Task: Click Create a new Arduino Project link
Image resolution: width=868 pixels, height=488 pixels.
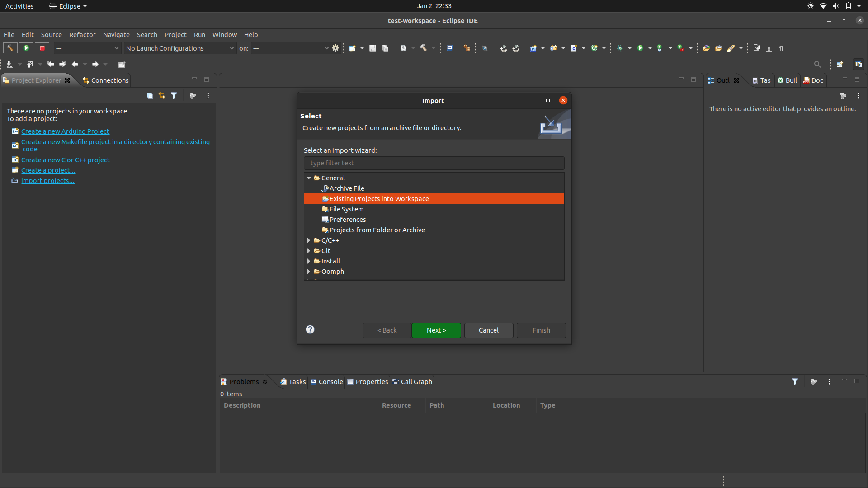Action: [65, 131]
